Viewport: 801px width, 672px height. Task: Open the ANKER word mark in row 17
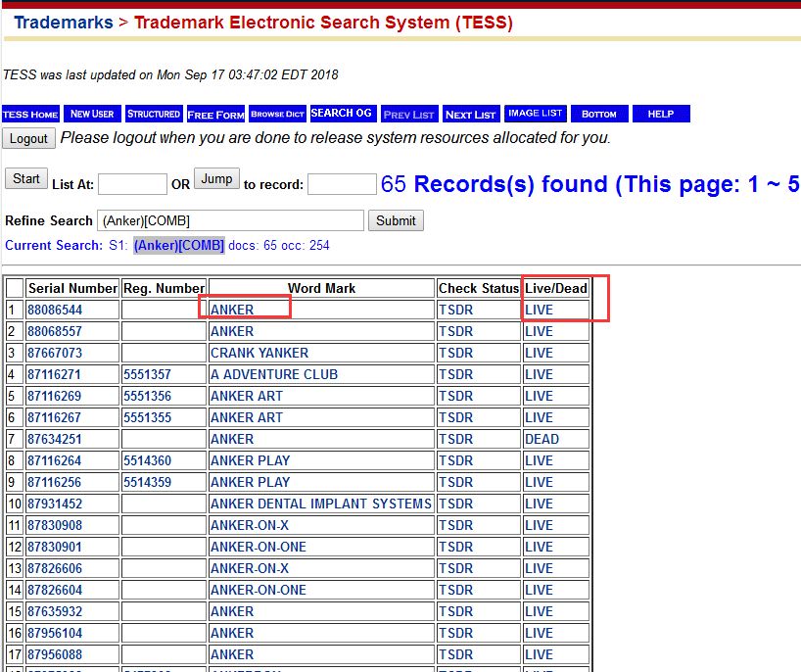pos(232,654)
